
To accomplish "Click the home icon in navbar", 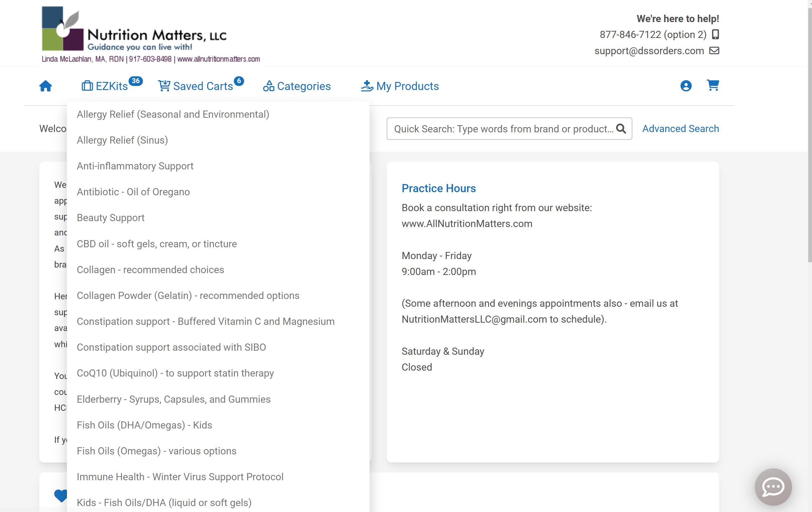I will tap(45, 86).
